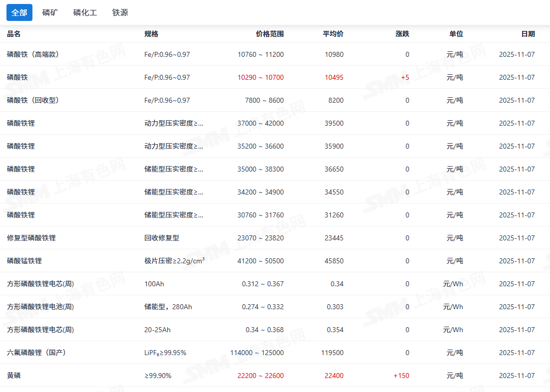
Task: Switch to the 磷矿 tab
Action: coord(50,12)
